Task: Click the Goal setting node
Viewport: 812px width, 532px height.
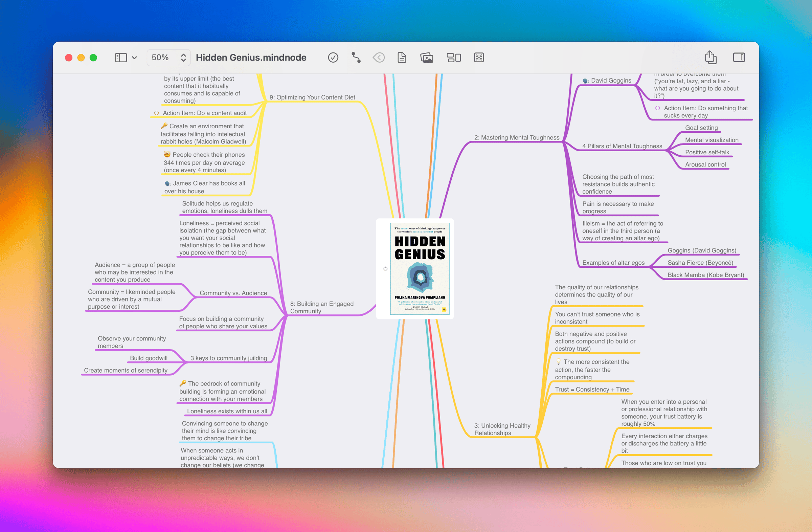Action: tap(701, 128)
